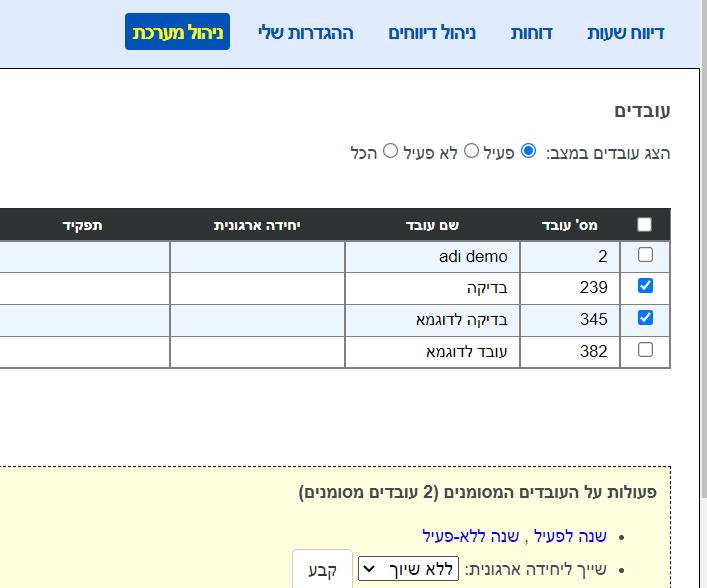Image resolution: width=707 pixels, height=588 pixels.
Task: Select the לא פעיל radio button
Action: pyautogui.click(x=471, y=151)
